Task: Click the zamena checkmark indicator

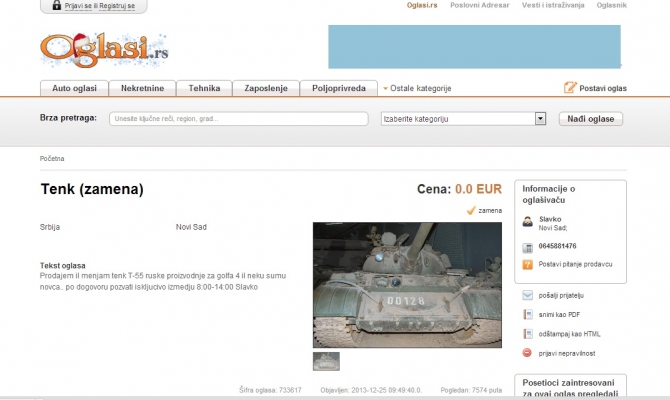Action: pos(471,211)
